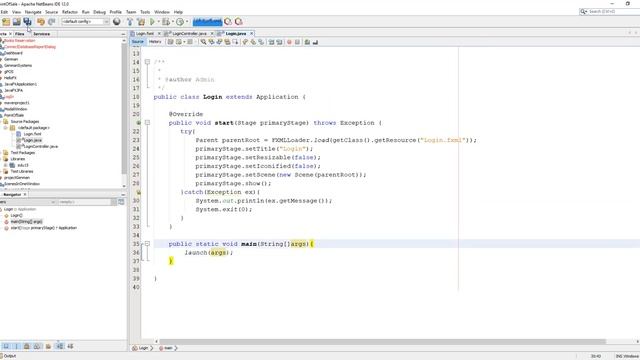Click the green Run Project icon
640x360 pixels.
(153, 22)
